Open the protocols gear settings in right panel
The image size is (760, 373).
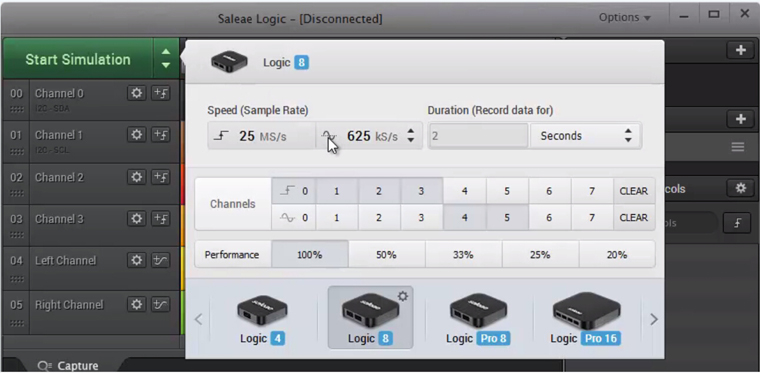[x=741, y=188]
